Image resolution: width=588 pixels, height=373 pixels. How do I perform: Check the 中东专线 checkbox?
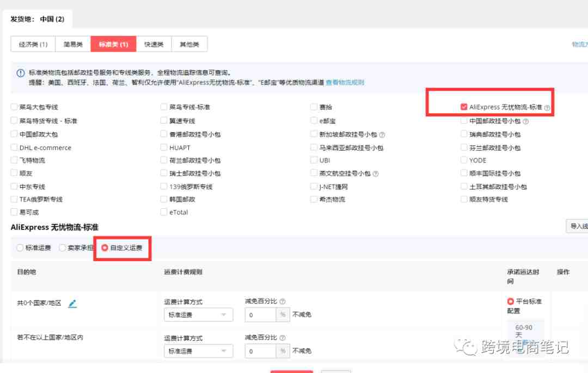click(14, 186)
